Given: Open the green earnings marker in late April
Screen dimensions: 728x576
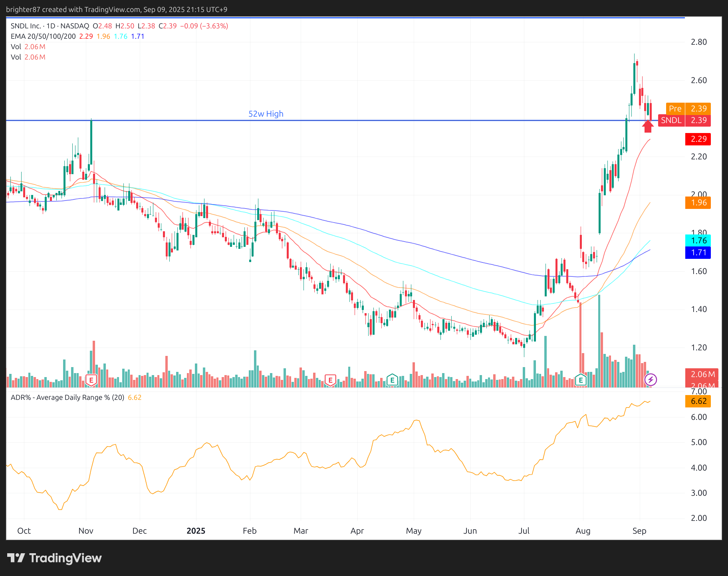Looking at the screenshot, I should (x=392, y=380).
